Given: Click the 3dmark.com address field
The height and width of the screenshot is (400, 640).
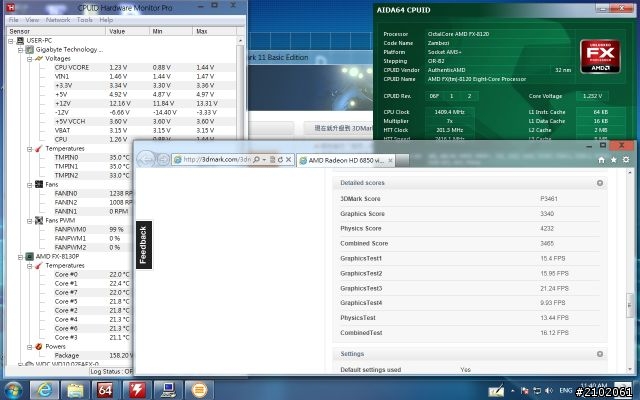Looking at the screenshot, I should tap(217, 160).
